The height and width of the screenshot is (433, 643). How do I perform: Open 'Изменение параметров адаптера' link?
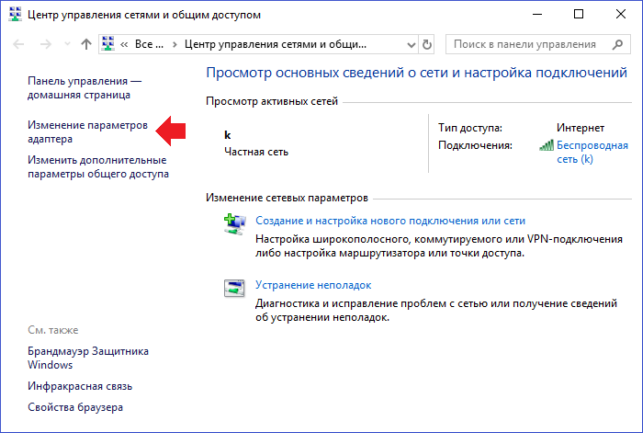(87, 132)
